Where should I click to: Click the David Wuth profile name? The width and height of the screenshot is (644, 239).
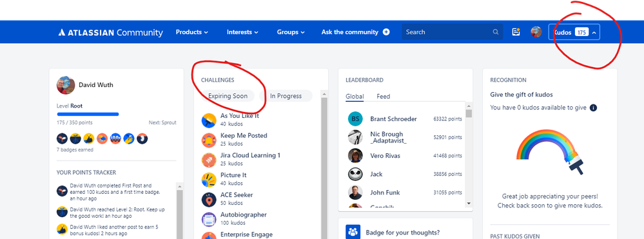pos(95,85)
